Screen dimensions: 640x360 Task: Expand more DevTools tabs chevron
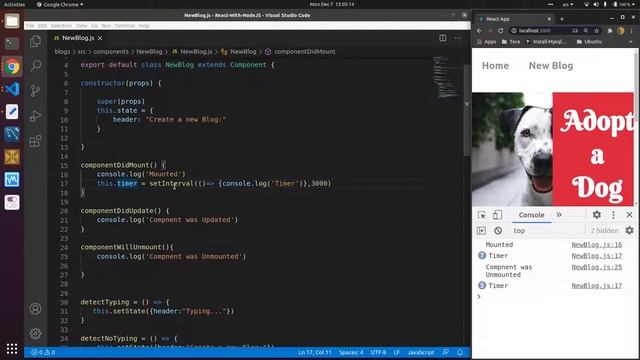tap(559, 215)
